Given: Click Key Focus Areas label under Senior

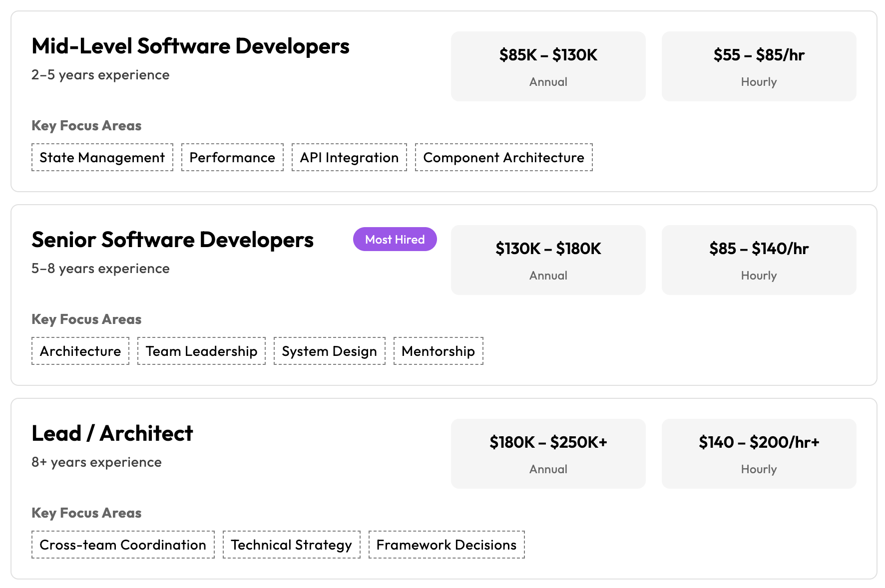Looking at the screenshot, I should [x=86, y=319].
